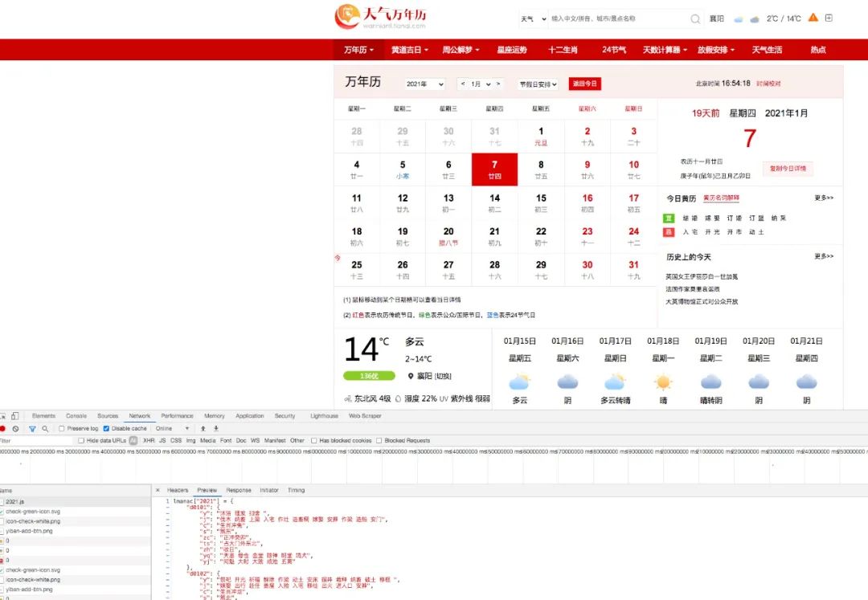
Task: Click the magnifier search icon in site header
Action: coord(695,18)
